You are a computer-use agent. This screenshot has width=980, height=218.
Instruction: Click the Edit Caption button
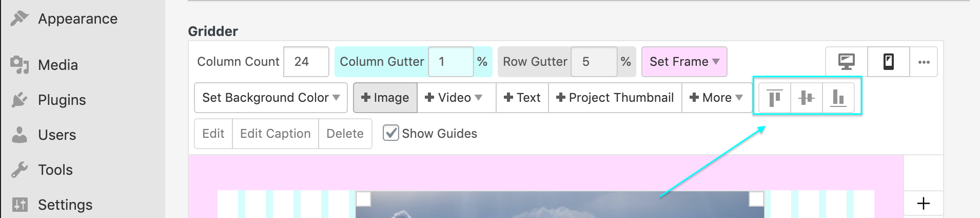[276, 134]
